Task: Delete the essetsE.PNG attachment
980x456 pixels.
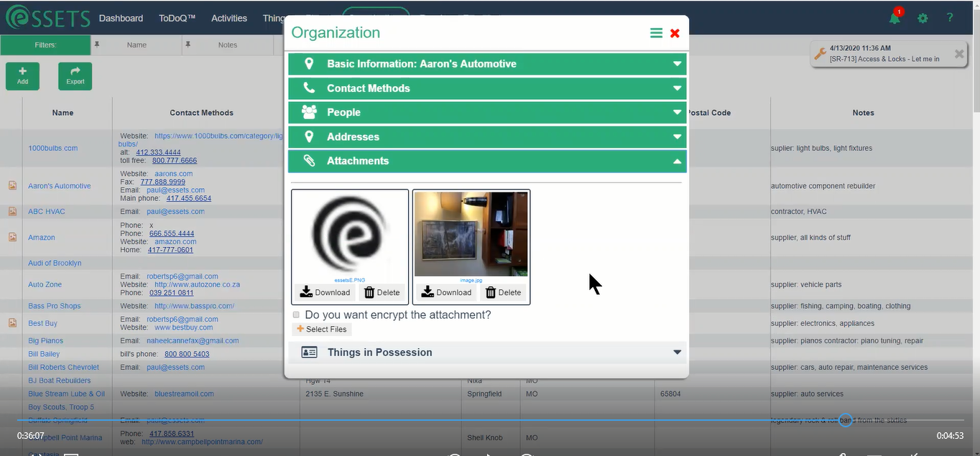Action: click(382, 292)
